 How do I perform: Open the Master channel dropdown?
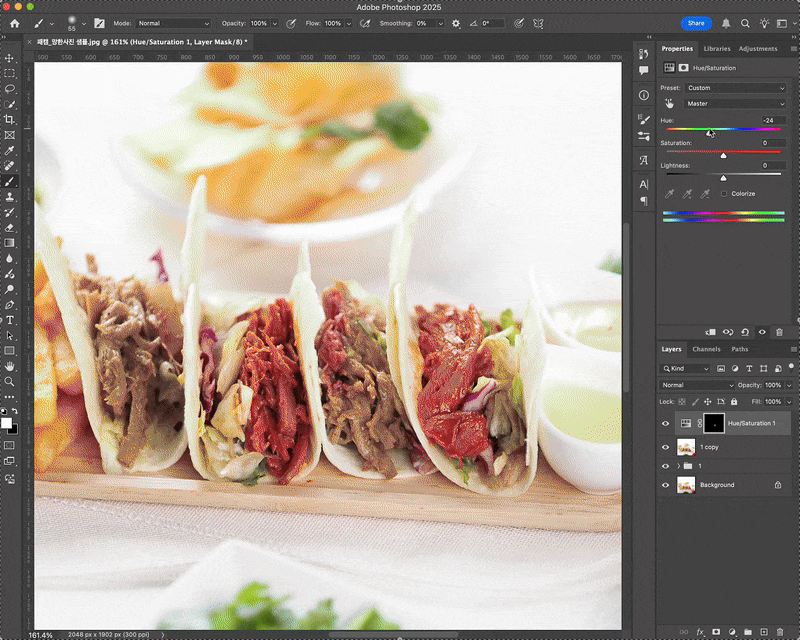pos(734,104)
